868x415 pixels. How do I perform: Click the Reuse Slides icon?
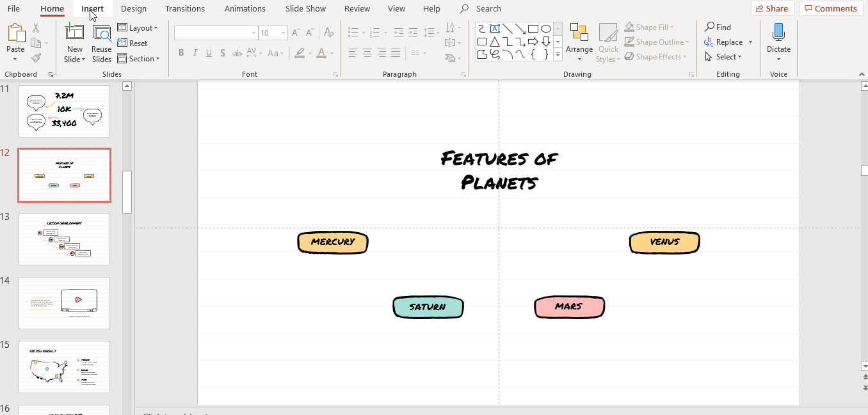click(x=102, y=34)
